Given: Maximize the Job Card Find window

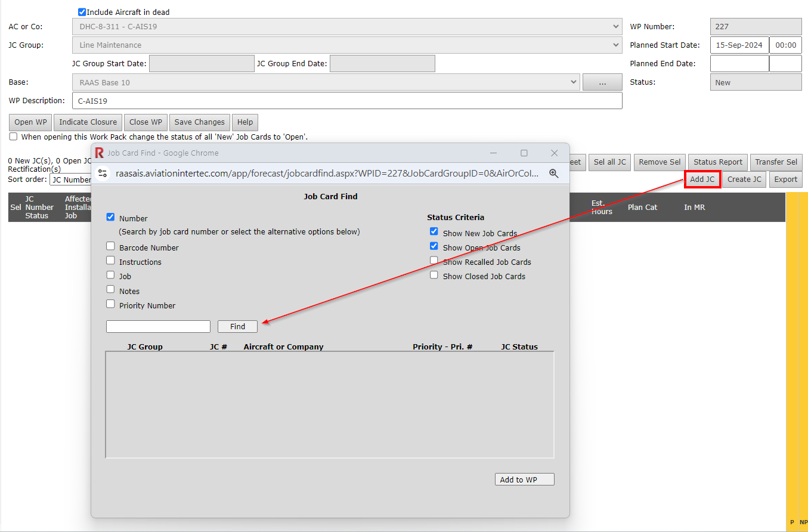Looking at the screenshot, I should [524, 153].
